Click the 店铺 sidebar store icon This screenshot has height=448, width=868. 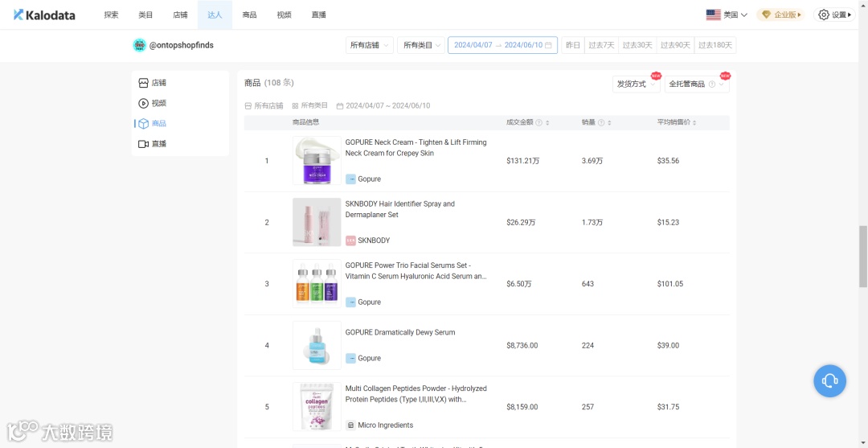click(143, 83)
